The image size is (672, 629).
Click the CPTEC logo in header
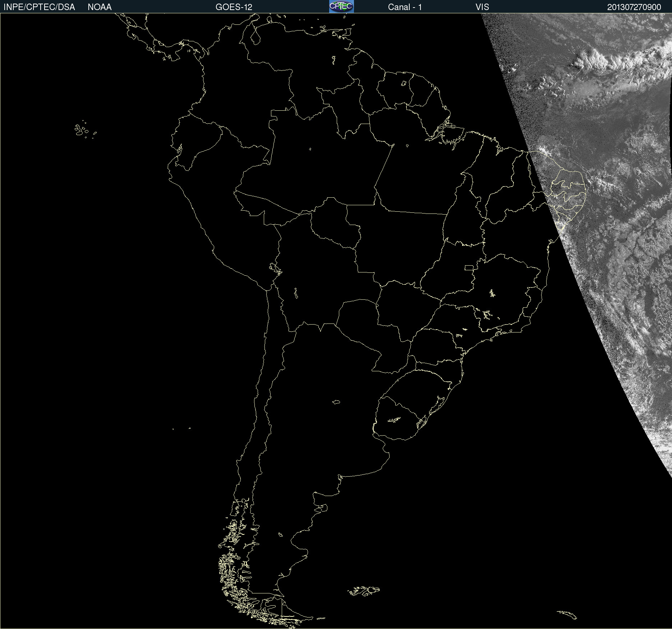[x=341, y=6]
